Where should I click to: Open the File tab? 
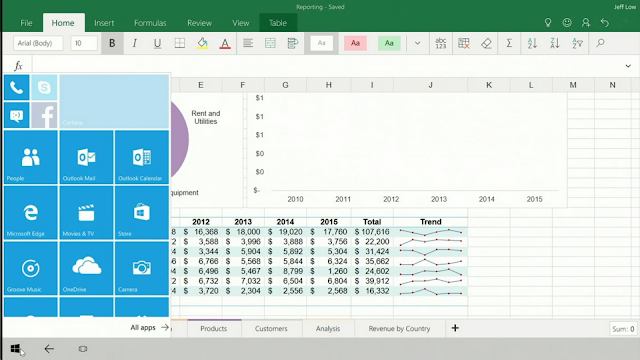(26, 23)
